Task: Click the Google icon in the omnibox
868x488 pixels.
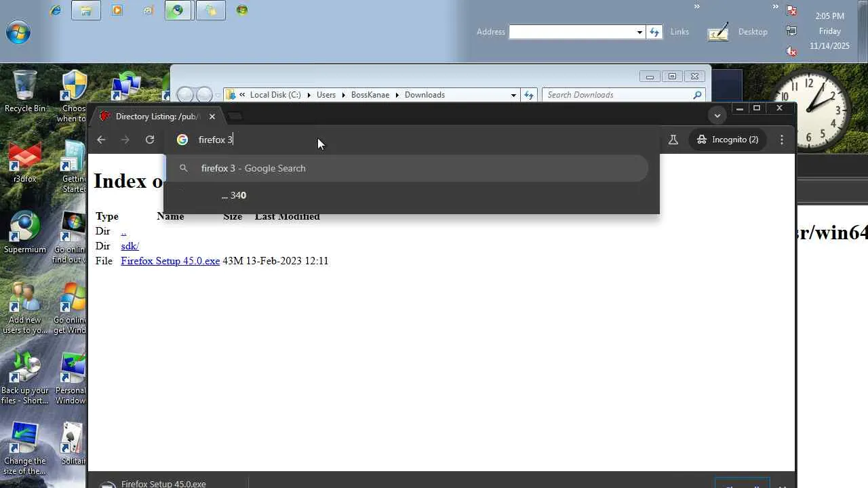Action: [182, 140]
